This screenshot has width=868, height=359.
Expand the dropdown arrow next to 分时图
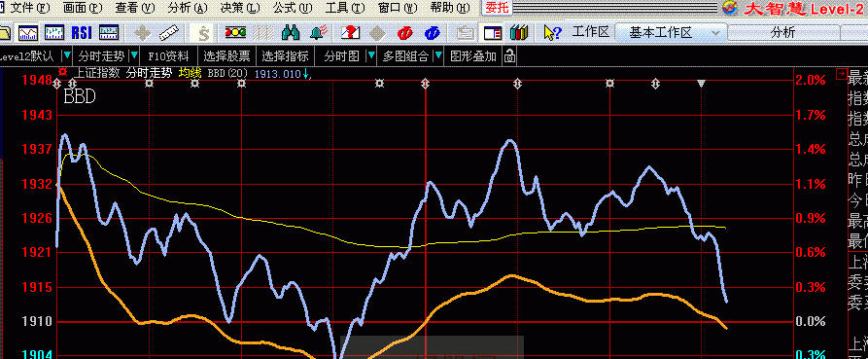(x=371, y=56)
